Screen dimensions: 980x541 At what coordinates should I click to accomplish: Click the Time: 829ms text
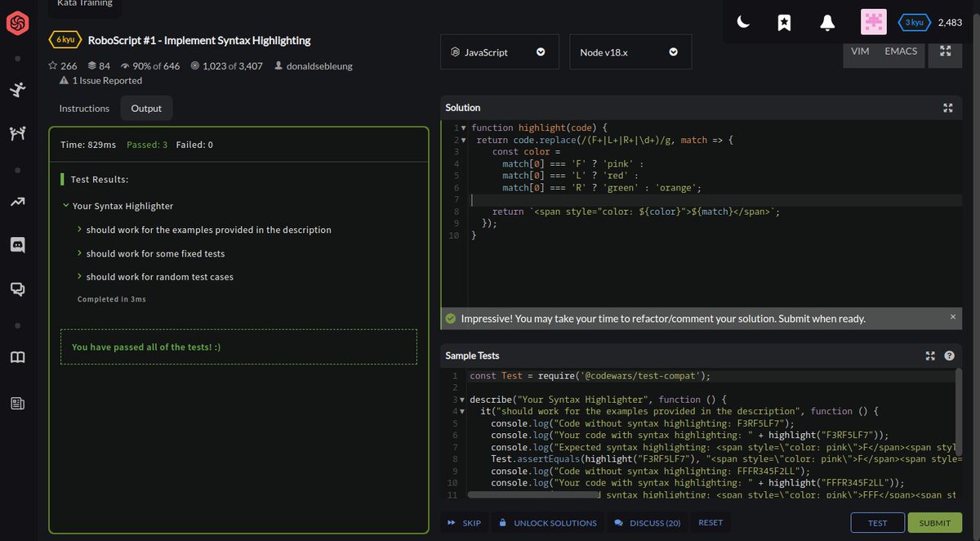pyautogui.click(x=88, y=145)
